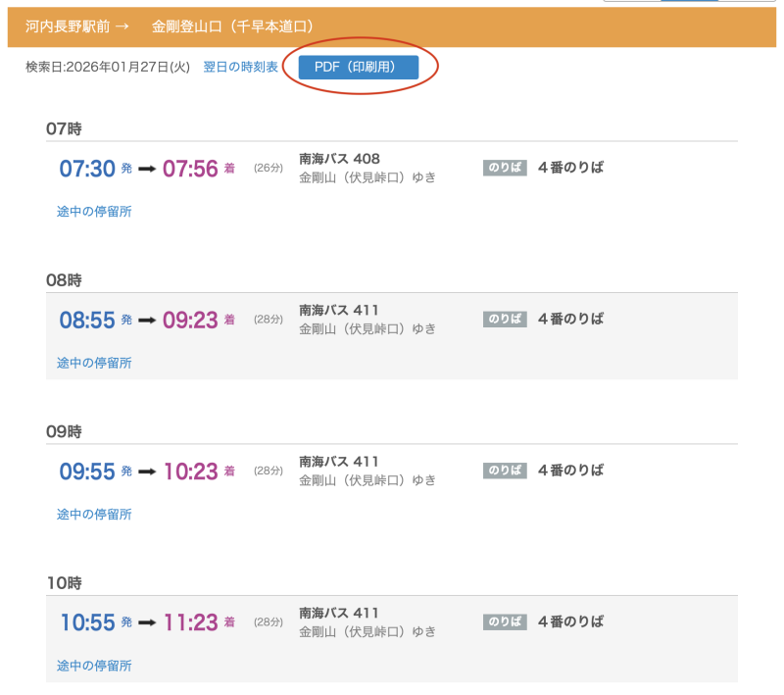Click the 07:30 departure time
The height and width of the screenshot is (695, 784).
click(87, 169)
